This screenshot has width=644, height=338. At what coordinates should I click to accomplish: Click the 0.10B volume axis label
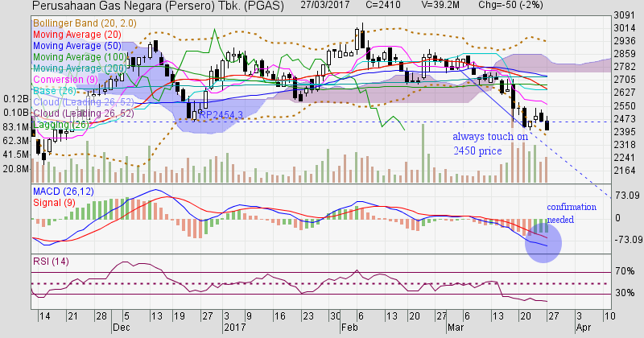(16, 113)
